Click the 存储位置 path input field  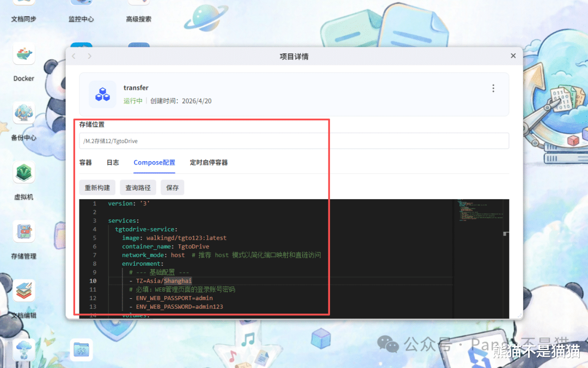294,141
